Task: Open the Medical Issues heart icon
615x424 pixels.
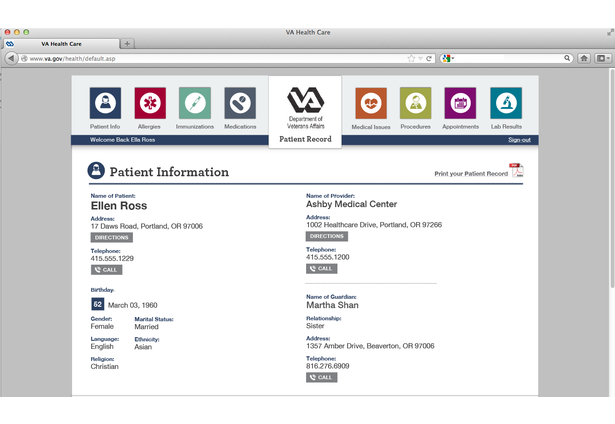Action: tap(371, 103)
